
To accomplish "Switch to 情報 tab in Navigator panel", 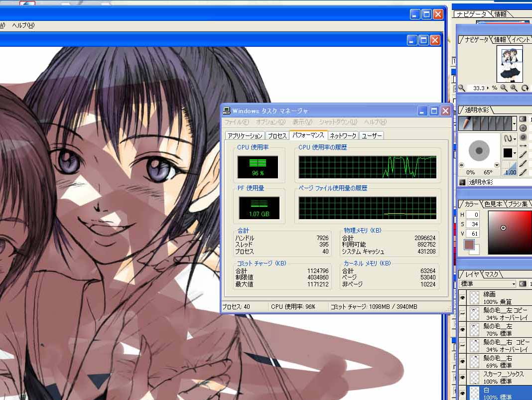I will coord(500,40).
